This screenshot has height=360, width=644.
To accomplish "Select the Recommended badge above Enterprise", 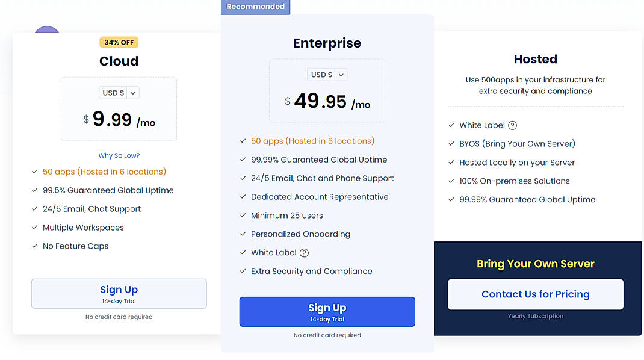I will click(255, 7).
